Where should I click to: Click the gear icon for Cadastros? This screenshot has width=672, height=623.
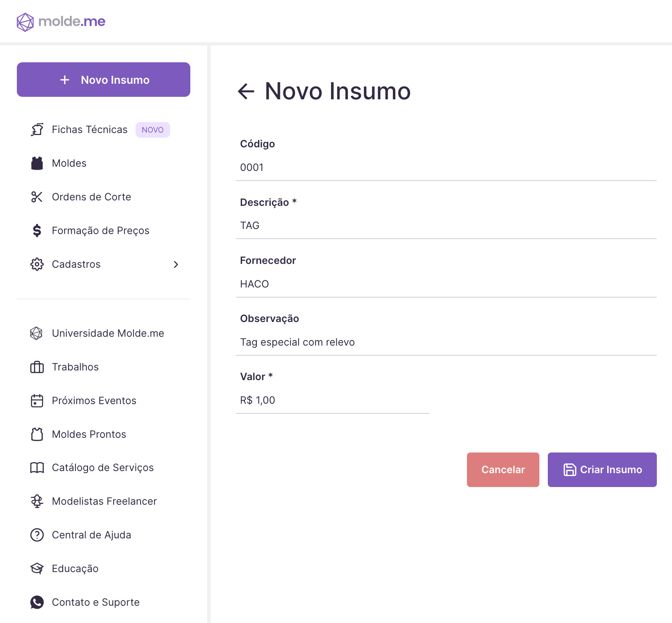tap(37, 264)
